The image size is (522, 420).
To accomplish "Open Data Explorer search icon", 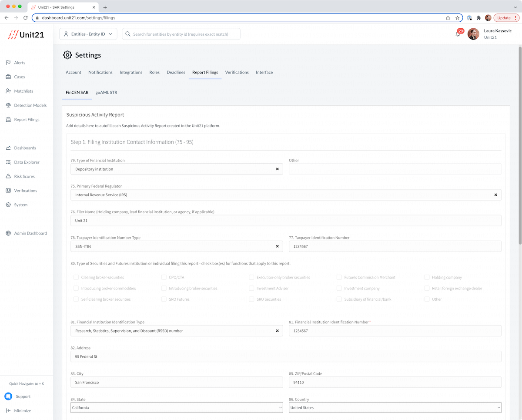I will point(8,162).
